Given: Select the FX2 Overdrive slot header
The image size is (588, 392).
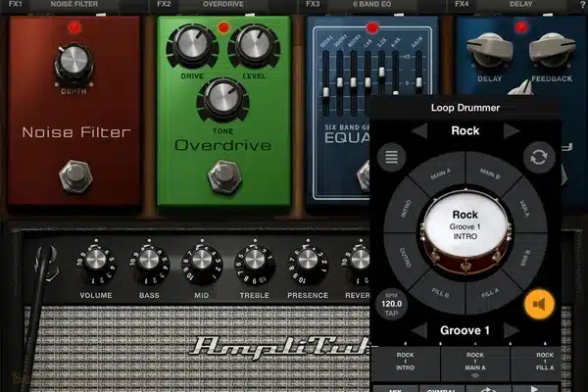Looking at the screenshot, I should [220, 5].
